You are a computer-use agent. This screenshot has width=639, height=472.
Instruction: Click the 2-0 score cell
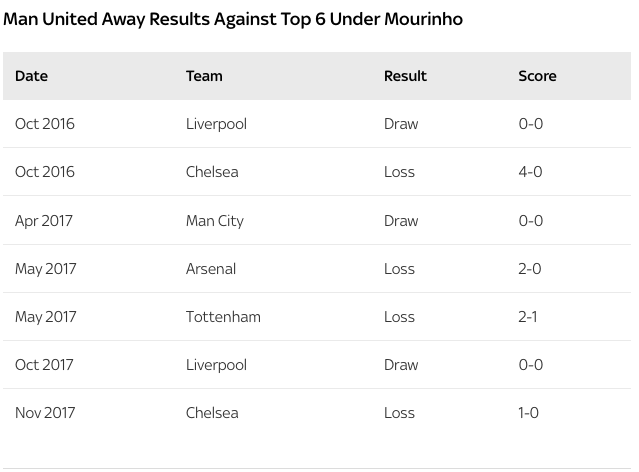pos(530,269)
